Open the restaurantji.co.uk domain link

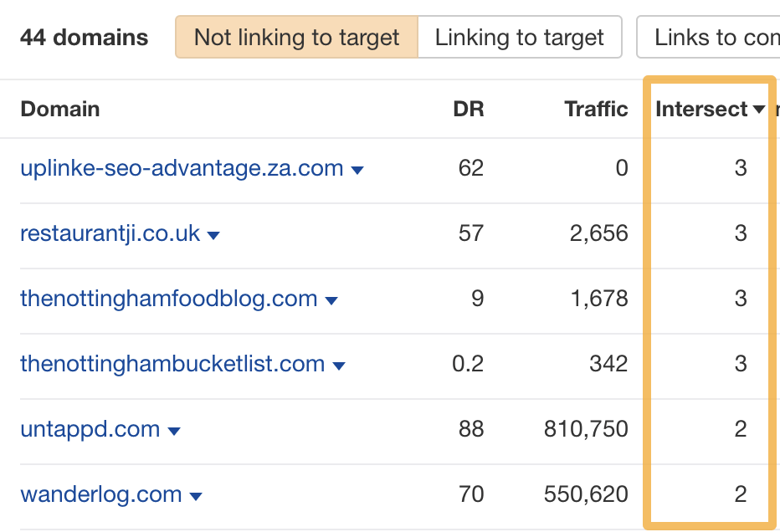[110, 234]
